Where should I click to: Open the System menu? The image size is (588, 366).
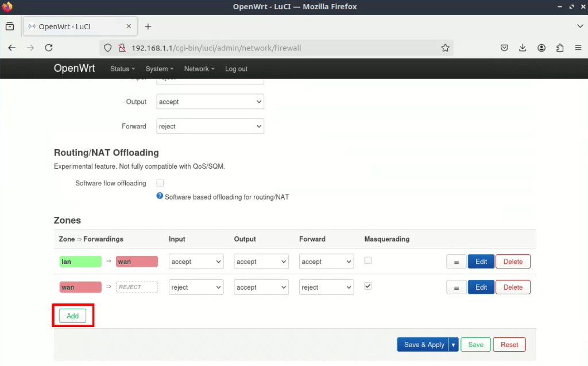pyautogui.click(x=160, y=69)
